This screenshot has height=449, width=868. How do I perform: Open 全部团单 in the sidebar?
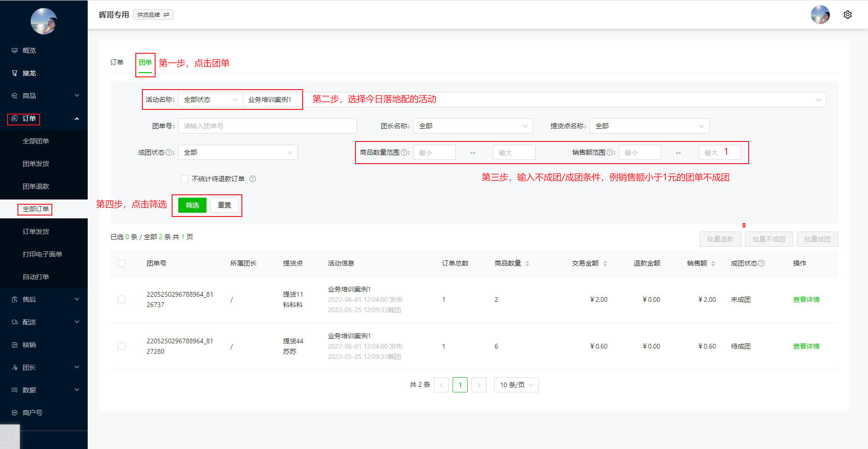click(x=36, y=141)
